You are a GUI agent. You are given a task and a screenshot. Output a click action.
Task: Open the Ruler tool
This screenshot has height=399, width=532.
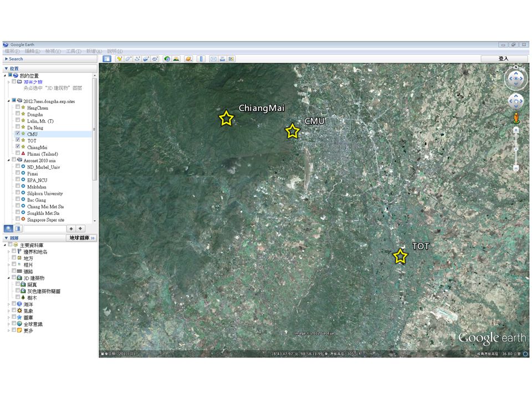201,59
